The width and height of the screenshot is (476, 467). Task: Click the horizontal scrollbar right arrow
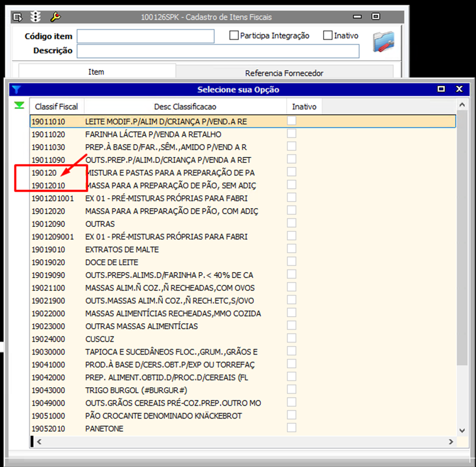click(451, 442)
